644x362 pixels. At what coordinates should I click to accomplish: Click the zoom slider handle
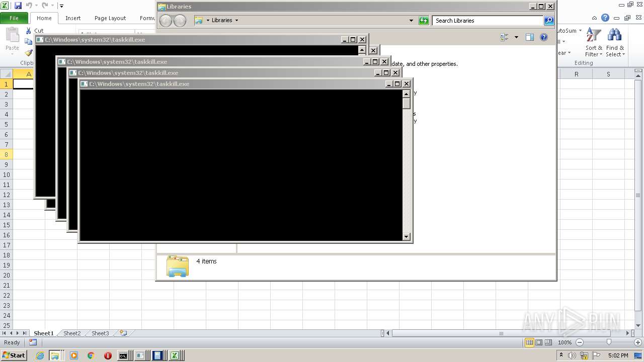(609, 342)
